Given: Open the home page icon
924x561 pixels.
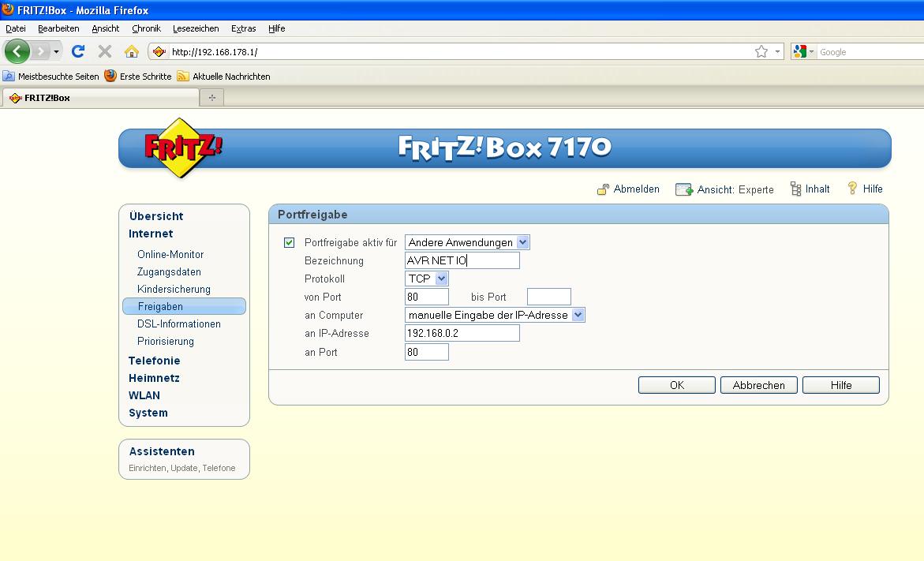Looking at the screenshot, I should 132,52.
